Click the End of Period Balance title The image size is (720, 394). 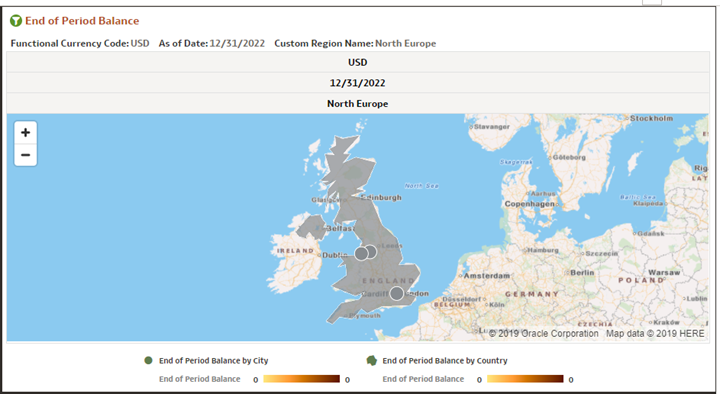pyautogui.click(x=82, y=21)
